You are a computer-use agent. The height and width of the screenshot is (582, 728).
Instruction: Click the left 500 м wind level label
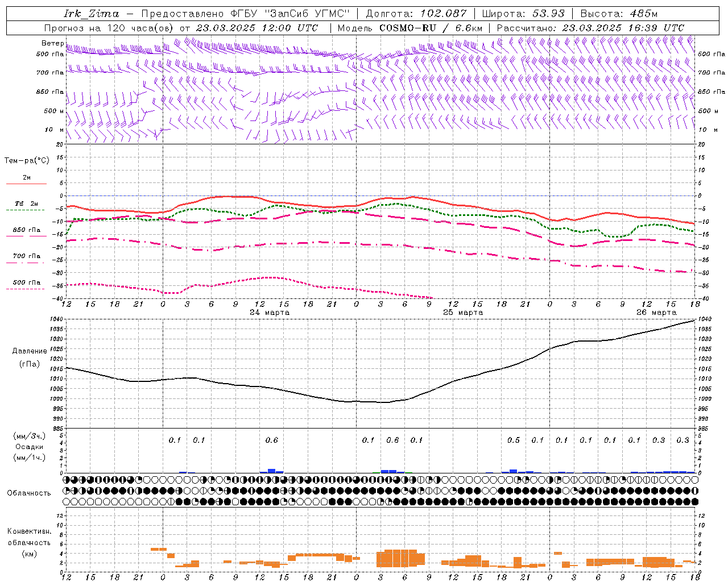[x=54, y=111]
